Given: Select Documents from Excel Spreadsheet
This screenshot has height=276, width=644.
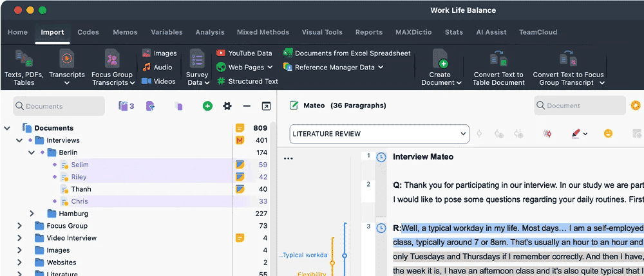Looking at the screenshot, I should 347,53.
